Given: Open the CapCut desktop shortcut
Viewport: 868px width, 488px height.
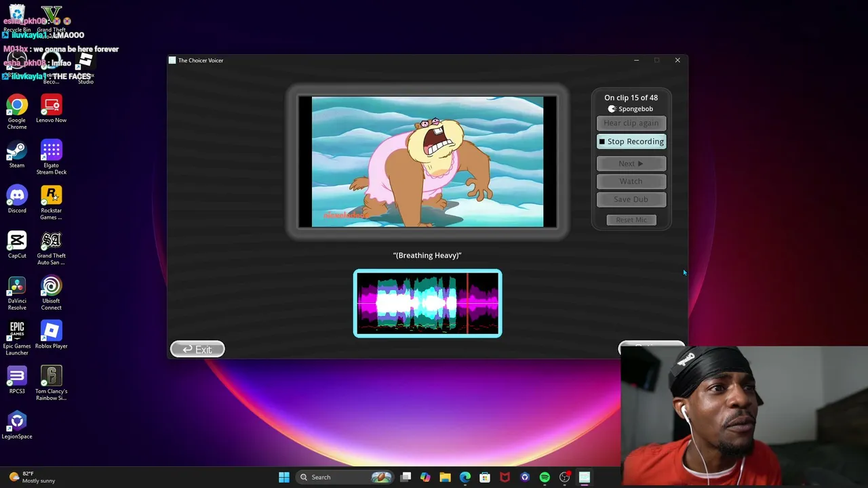Looking at the screenshot, I should (17, 245).
